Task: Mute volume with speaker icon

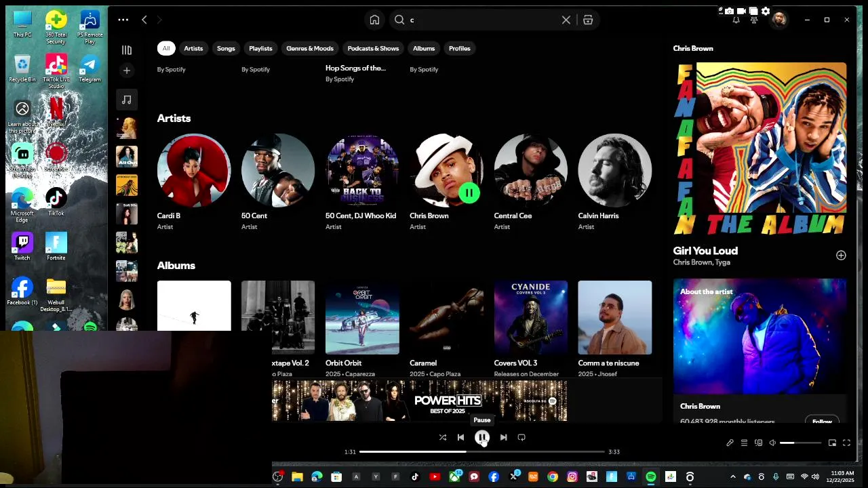Action: click(772, 443)
